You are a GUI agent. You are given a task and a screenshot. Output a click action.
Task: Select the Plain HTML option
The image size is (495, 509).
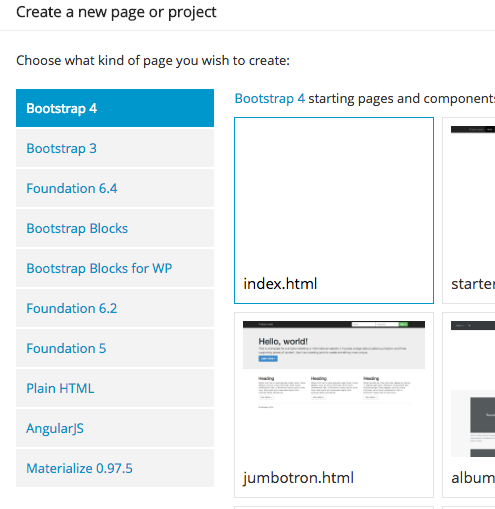point(115,388)
